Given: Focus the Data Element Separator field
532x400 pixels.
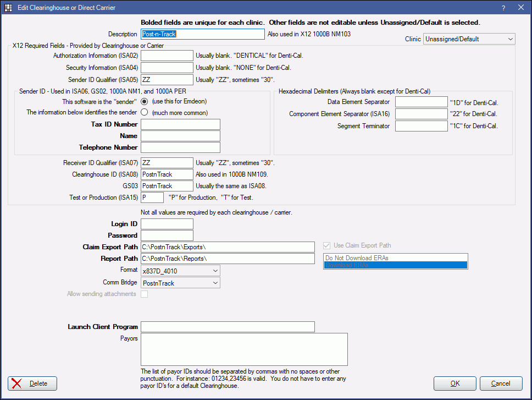Looking at the screenshot, I should click(x=422, y=102).
